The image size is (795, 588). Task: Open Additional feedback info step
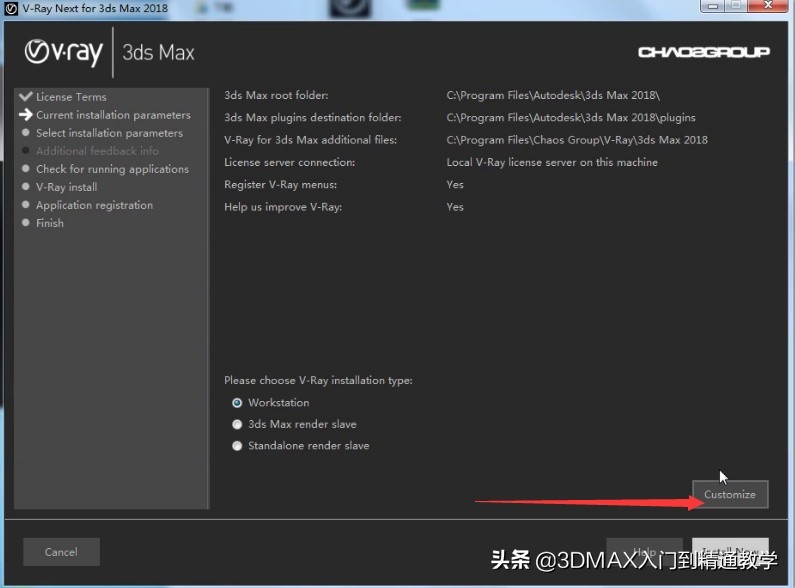pos(97,151)
